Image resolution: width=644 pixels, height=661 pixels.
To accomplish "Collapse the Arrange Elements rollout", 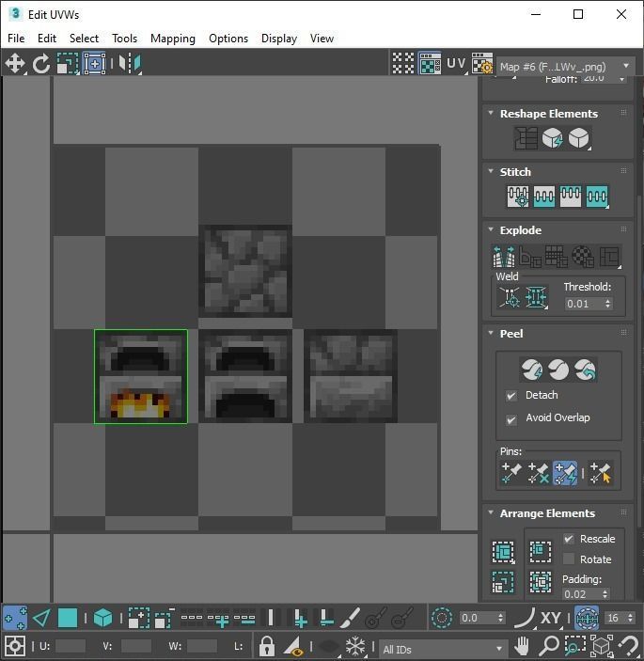I will (491, 513).
